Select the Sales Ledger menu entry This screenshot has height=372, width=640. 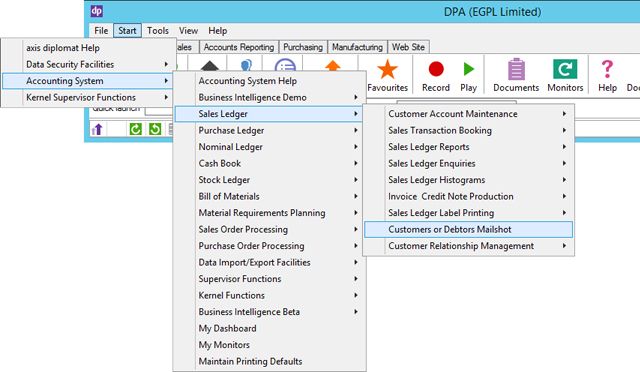click(269, 114)
